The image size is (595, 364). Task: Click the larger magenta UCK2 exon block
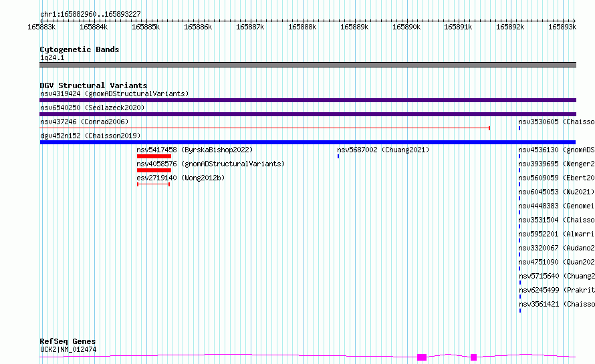[422, 357]
